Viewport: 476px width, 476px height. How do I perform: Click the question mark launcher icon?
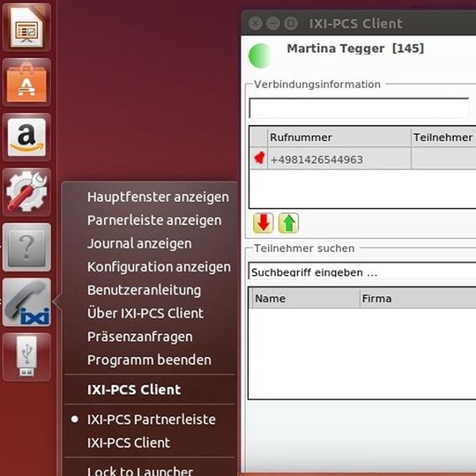point(26,247)
